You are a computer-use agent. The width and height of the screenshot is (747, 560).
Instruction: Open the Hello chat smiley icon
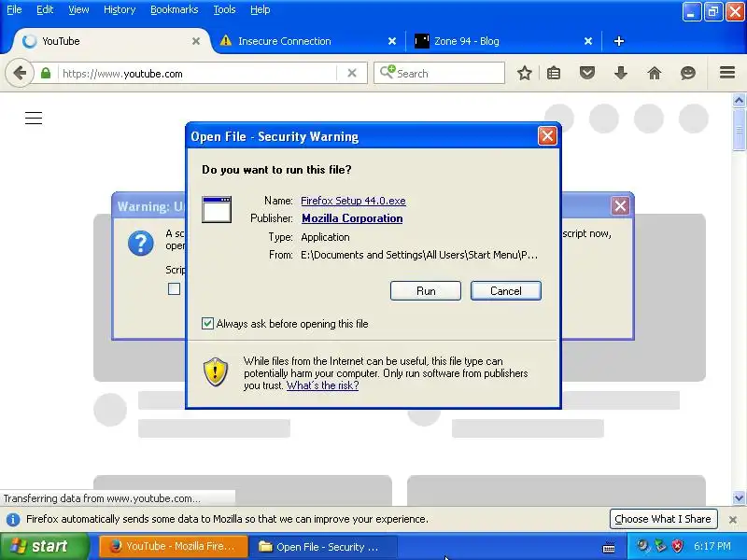click(x=688, y=74)
